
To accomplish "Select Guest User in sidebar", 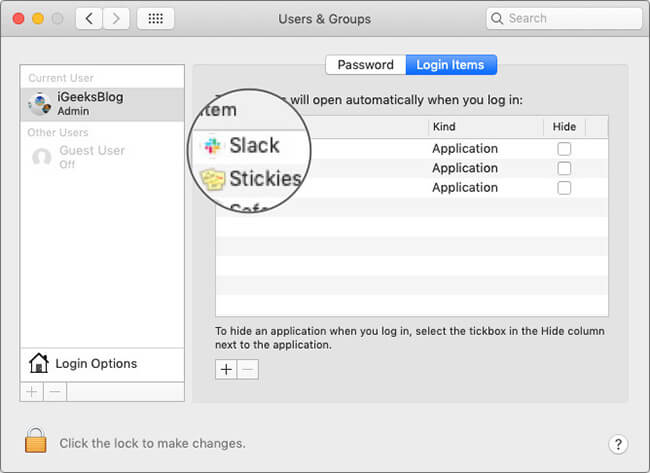I will coord(102,157).
